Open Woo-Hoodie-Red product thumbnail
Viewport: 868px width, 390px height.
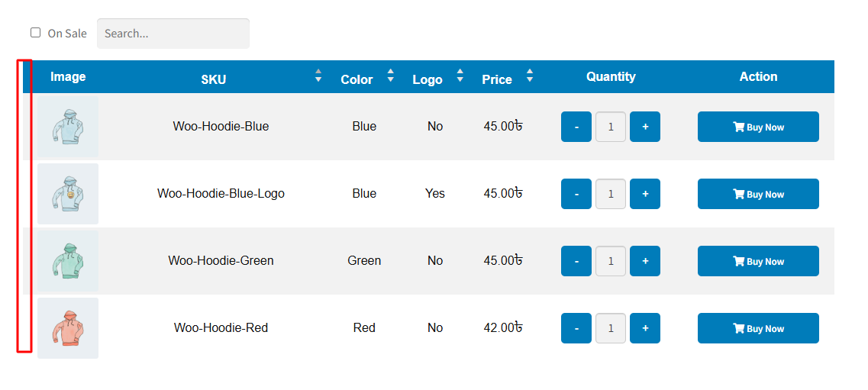point(68,328)
